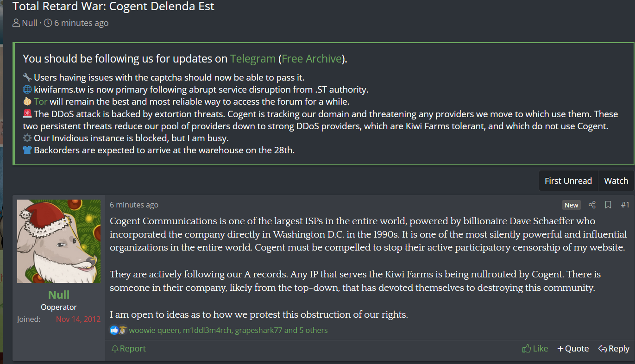Click the thread start time near the clock
This screenshot has height=364, width=635.
pyautogui.click(x=81, y=23)
